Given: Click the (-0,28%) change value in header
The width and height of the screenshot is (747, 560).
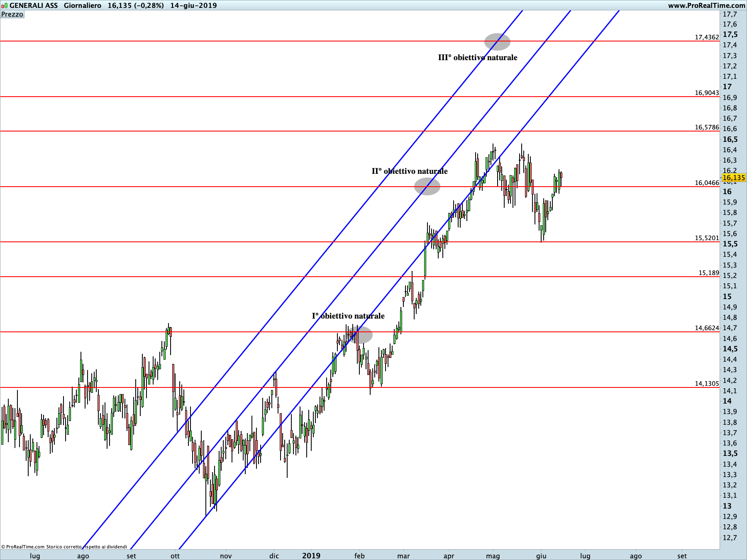Looking at the screenshot, I should tap(149, 5).
